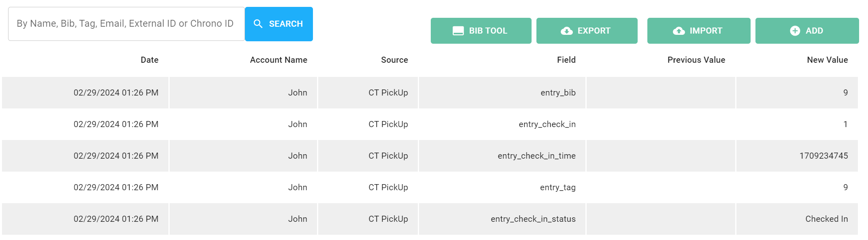Click the cloud upload icon on Import
Image resolution: width=868 pixels, height=240 pixels.
click(x=679, y=31)
